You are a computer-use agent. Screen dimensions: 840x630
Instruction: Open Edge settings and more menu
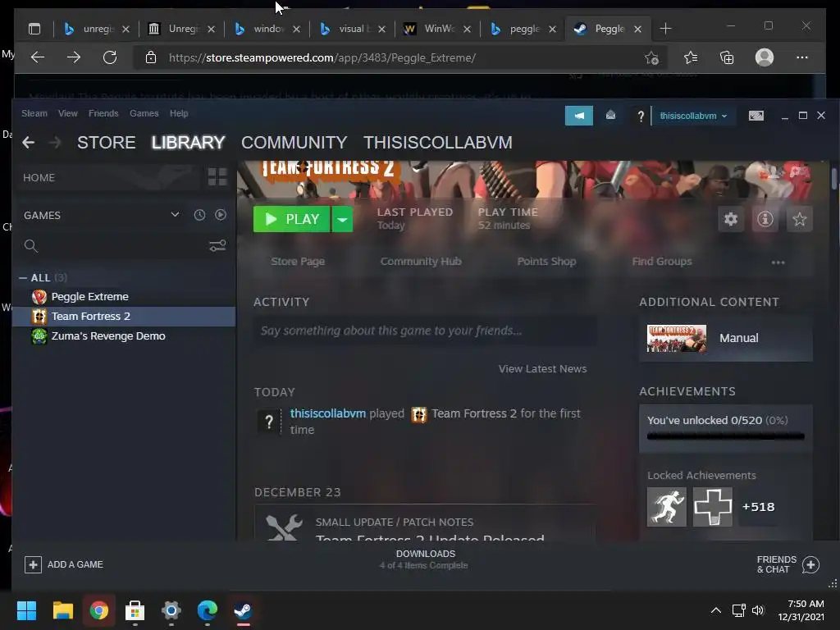802,57
